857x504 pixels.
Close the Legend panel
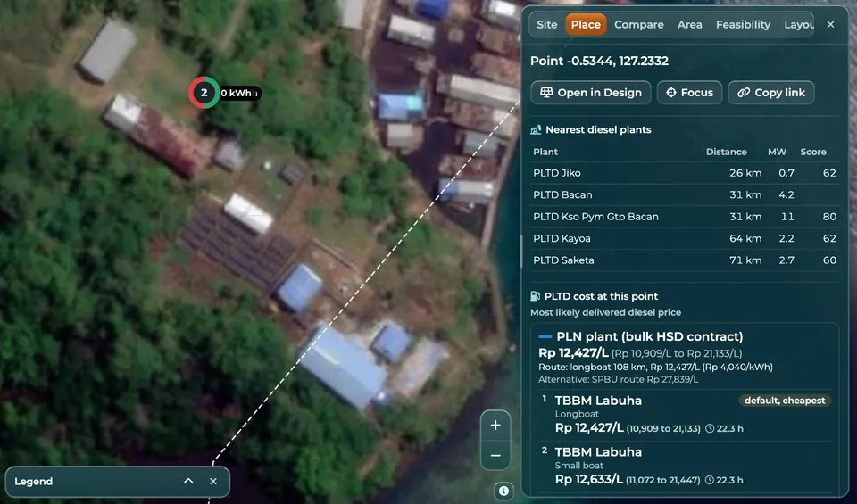(x=213, y=481)
